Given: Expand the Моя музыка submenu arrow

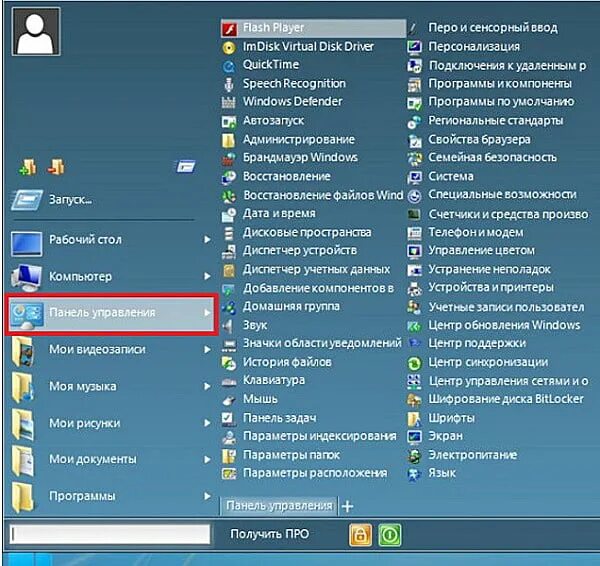Looking at the screenshot, I should tap(207, 386).
